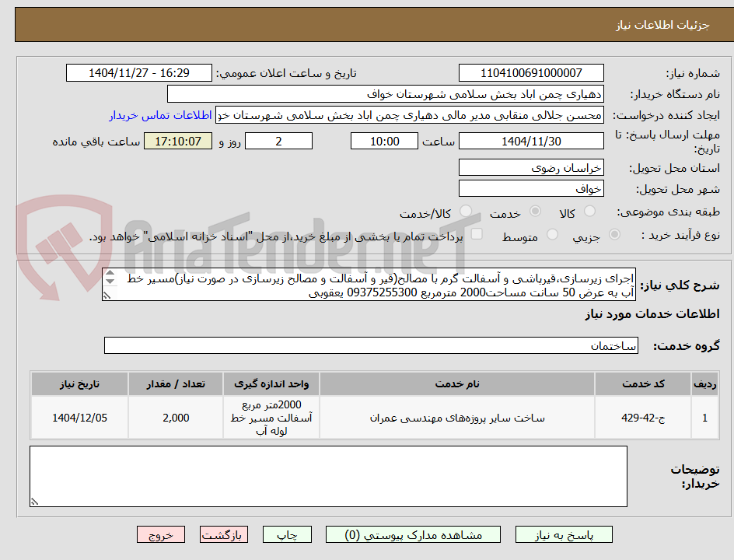Click the نام خدمت column header

click(x=457, y=384)
